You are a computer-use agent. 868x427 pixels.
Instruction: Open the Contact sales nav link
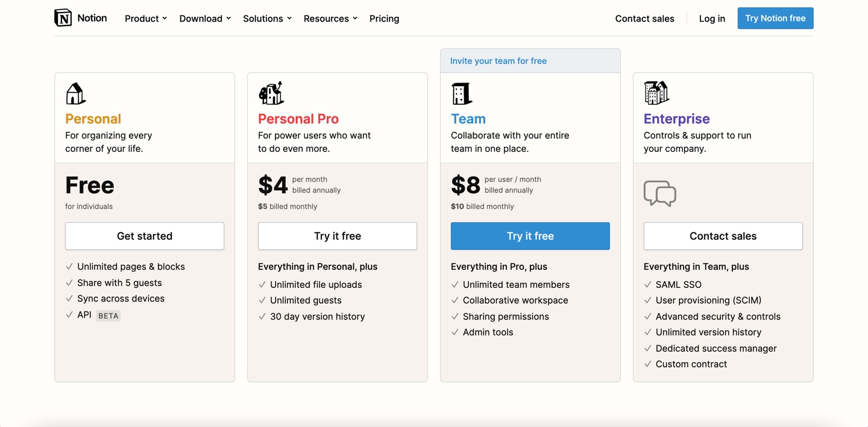click(x=644, y=19)
